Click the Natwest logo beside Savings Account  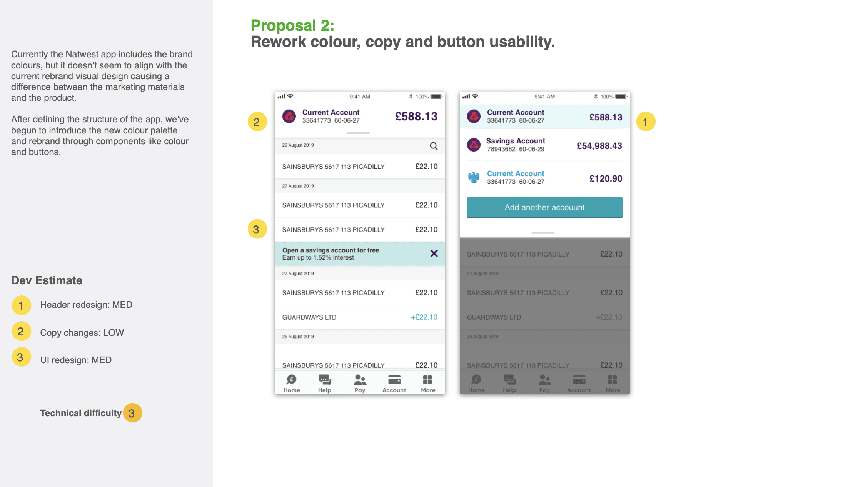[474, 145]
